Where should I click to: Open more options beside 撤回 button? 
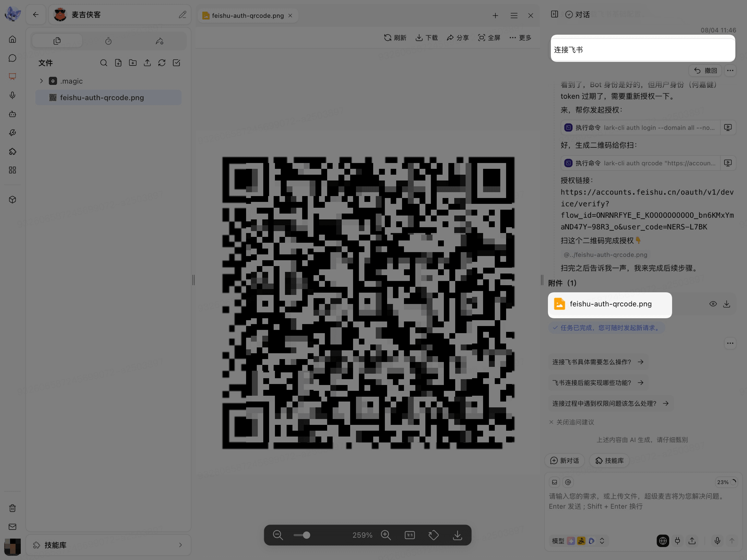click(x=730, y=71)
